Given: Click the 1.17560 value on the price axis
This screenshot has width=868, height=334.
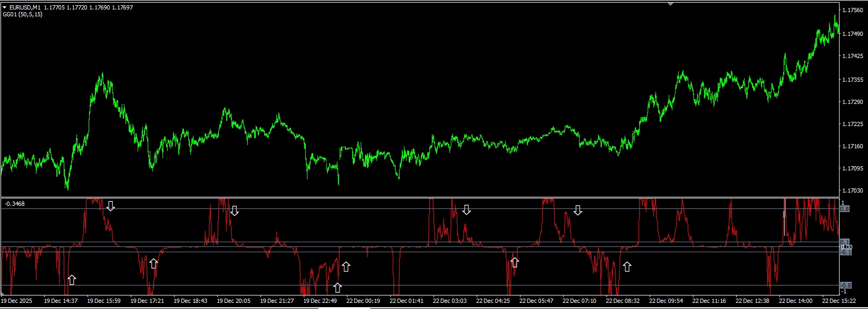Looking at the screenshot, I should point(853,10).
